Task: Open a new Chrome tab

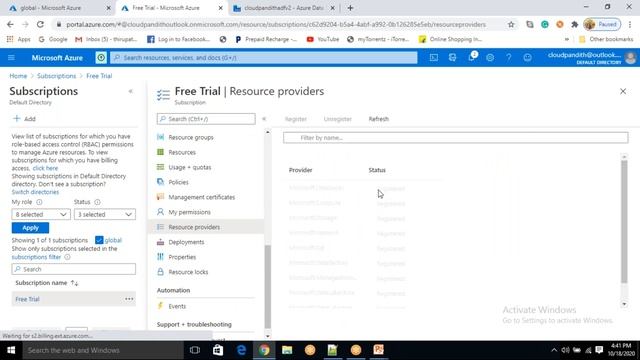Action: coord(350,8)
